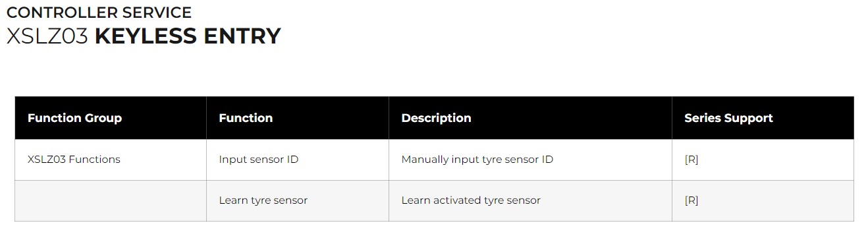
Task: Click the Function Group column header
Action: click(74, 118)
